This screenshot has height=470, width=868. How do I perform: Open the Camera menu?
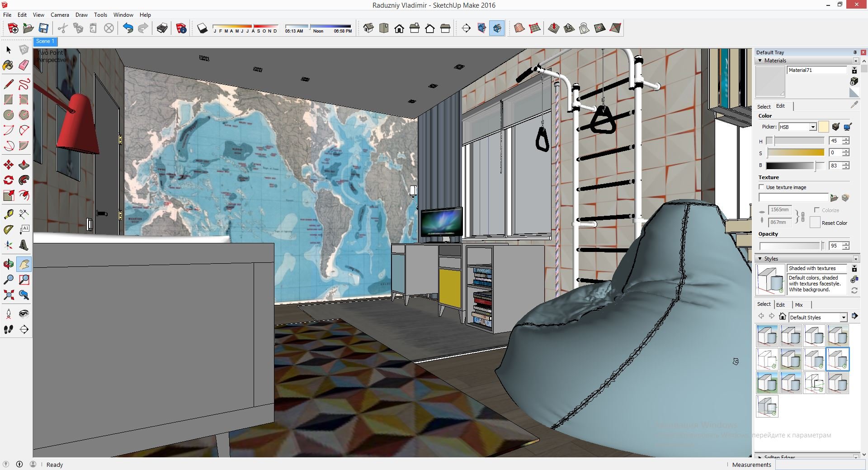click(x=60, y=15)
